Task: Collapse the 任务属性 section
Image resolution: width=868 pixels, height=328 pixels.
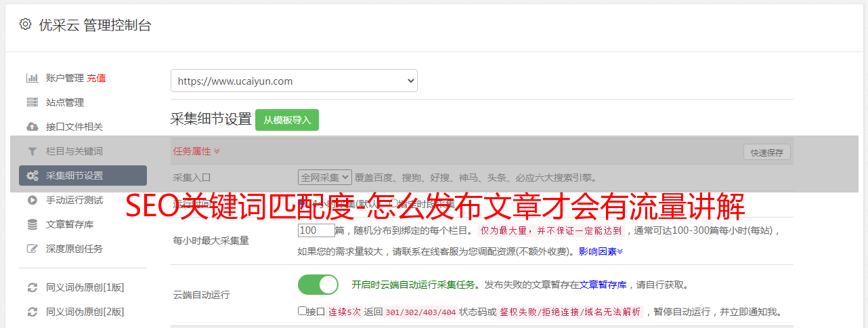Action: point(196,151)
